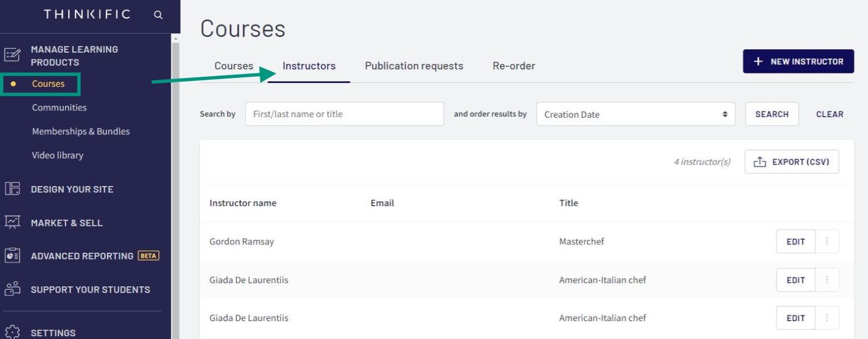Open the Settings gear icon
This screenshot has width=868, height=339.
[x=12, y=330]
